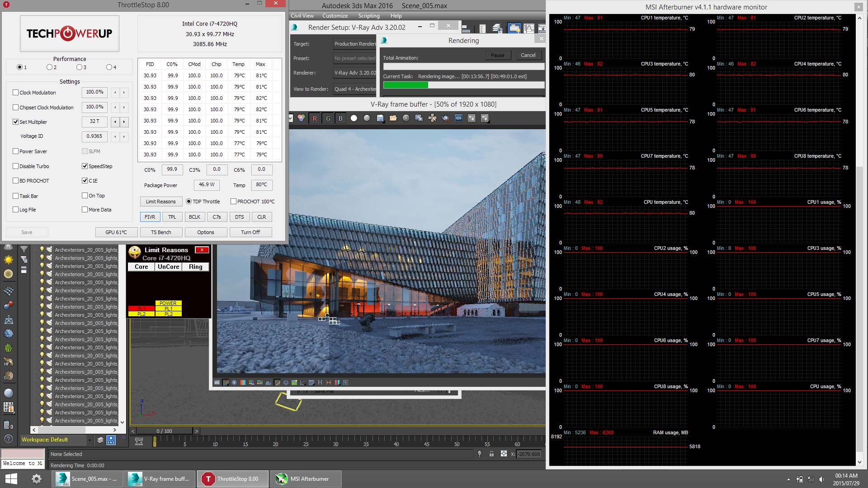Open the Customize menu in 3ds Max

click(335, 15)
